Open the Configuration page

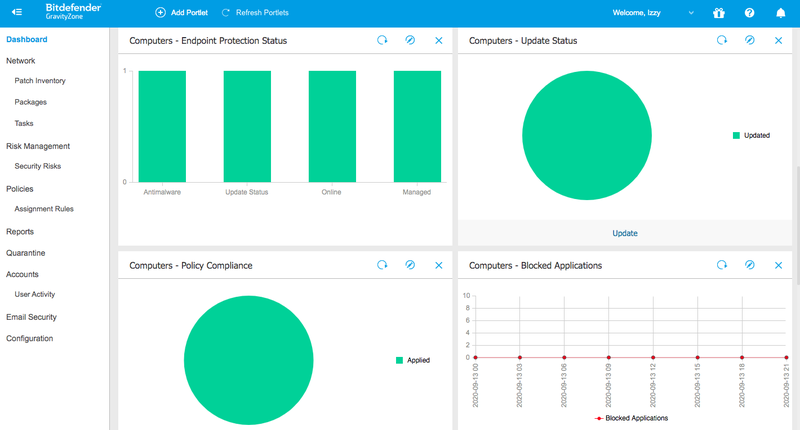30,338
